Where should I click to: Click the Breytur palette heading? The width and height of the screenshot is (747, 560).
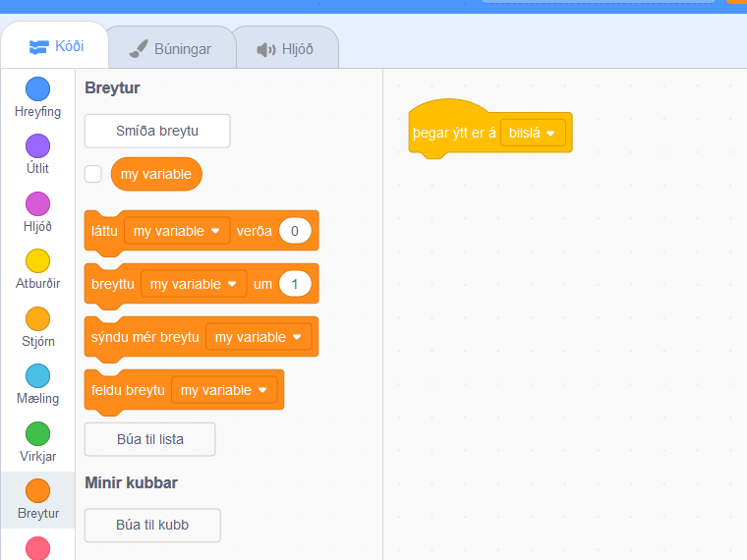[x=112, y=88]
